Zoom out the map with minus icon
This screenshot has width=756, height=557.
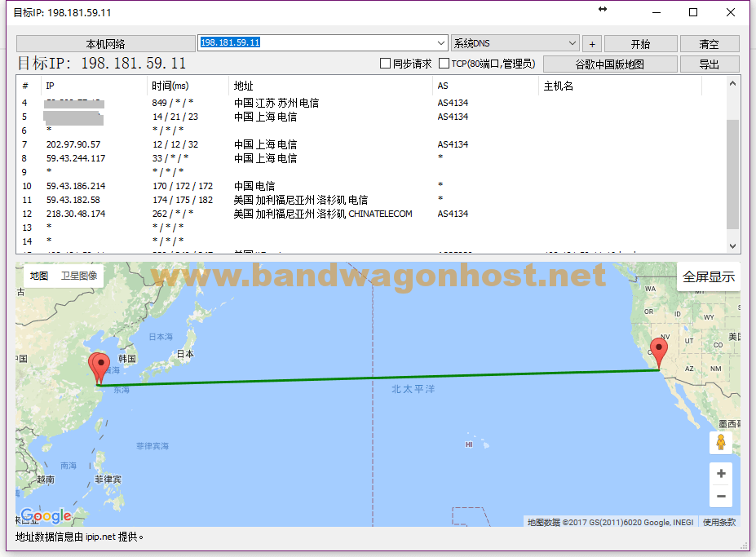pyautogui.click(x=721, y=496)
